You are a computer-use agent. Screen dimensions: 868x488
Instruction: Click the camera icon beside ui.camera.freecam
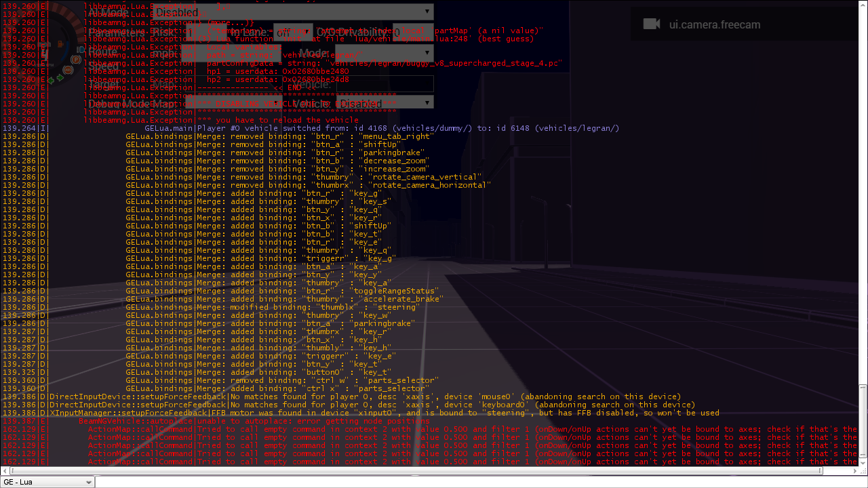[652, 24]
